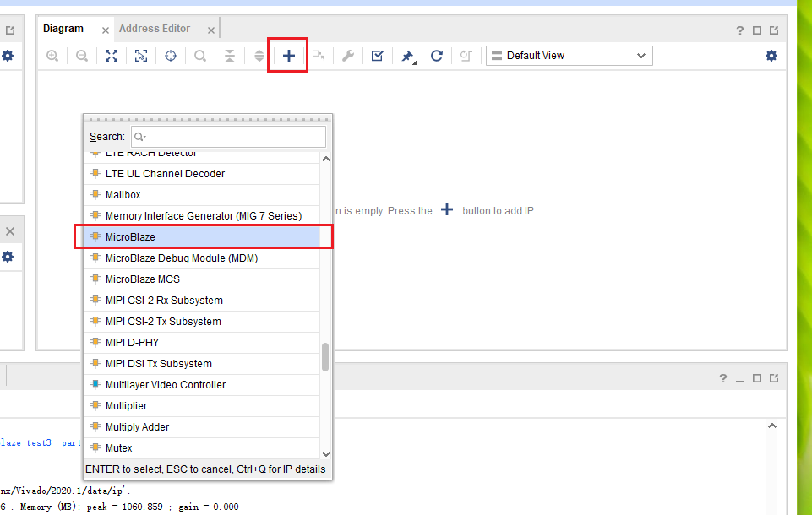
Task: Open the Default View dropdown
Action: tap(569, 55)
